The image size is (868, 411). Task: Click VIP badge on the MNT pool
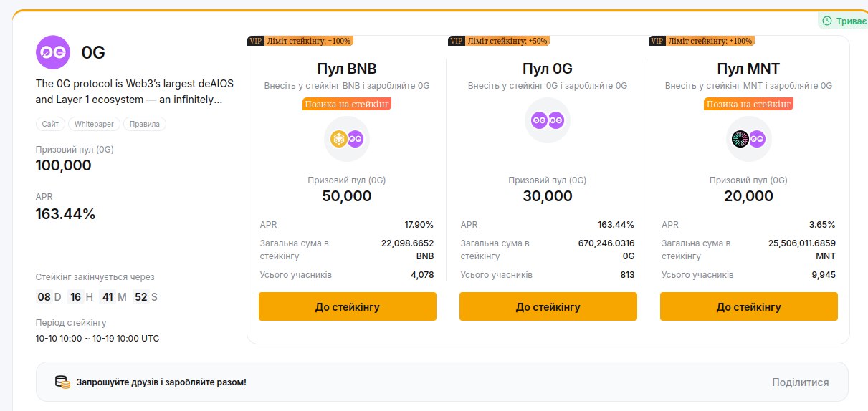657,41
